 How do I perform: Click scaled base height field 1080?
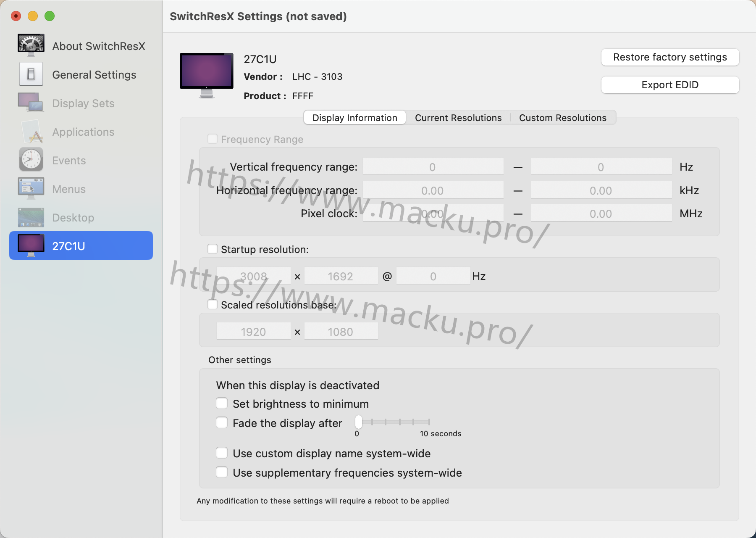point(341,331)
